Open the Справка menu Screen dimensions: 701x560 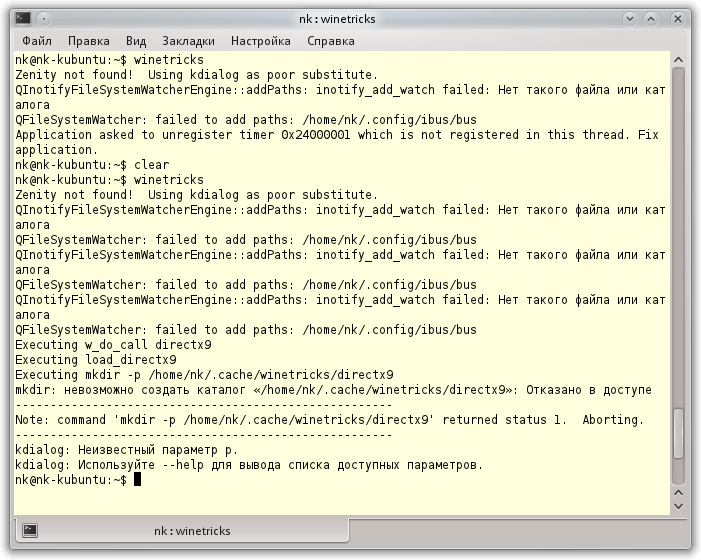[x=330, y=41]
